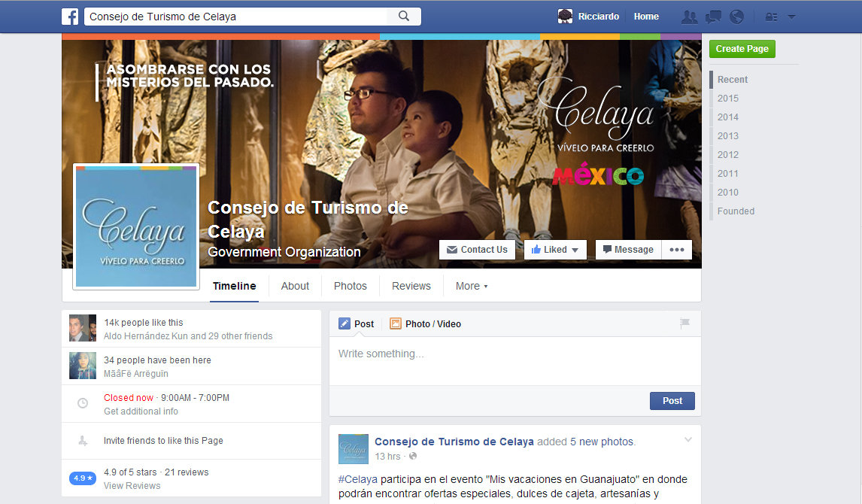This screenshot has width=862, height=504.
Task: Jump to 2010 in the timeline
Action: point(728,193)
